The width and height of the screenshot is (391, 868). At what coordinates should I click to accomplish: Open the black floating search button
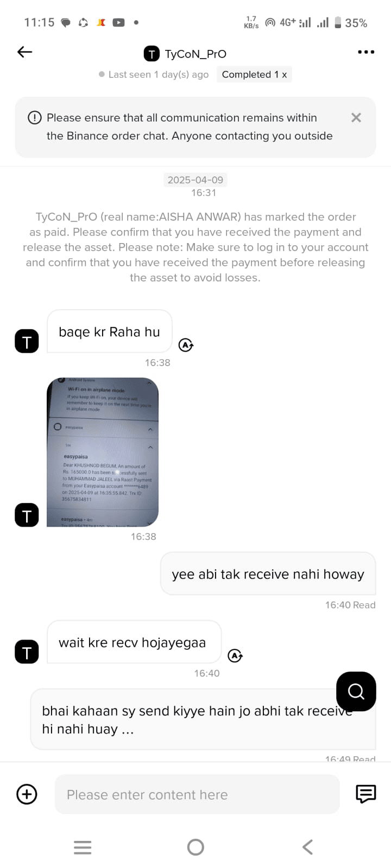356,692
